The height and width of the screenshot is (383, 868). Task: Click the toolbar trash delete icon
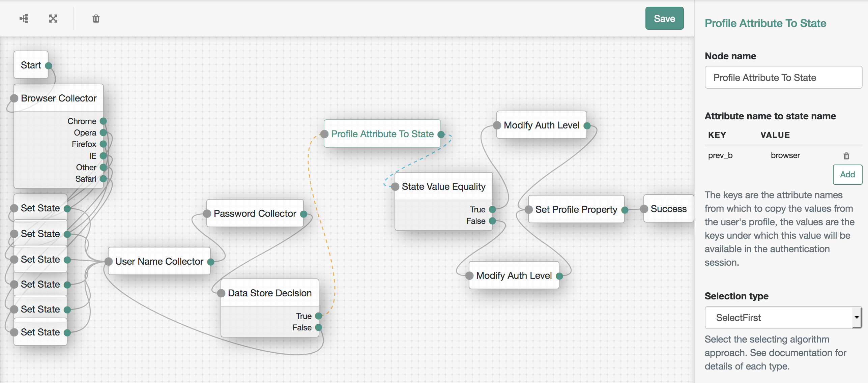pos(96,19)
